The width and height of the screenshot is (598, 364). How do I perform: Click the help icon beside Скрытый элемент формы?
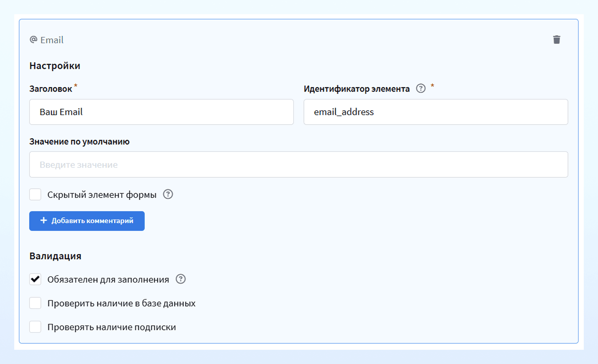[168, 194]
